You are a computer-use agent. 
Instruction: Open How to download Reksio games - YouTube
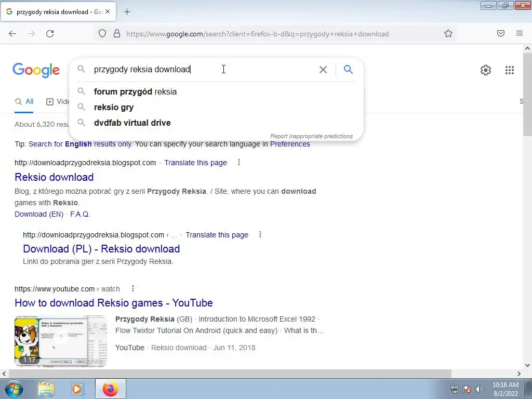114,303
